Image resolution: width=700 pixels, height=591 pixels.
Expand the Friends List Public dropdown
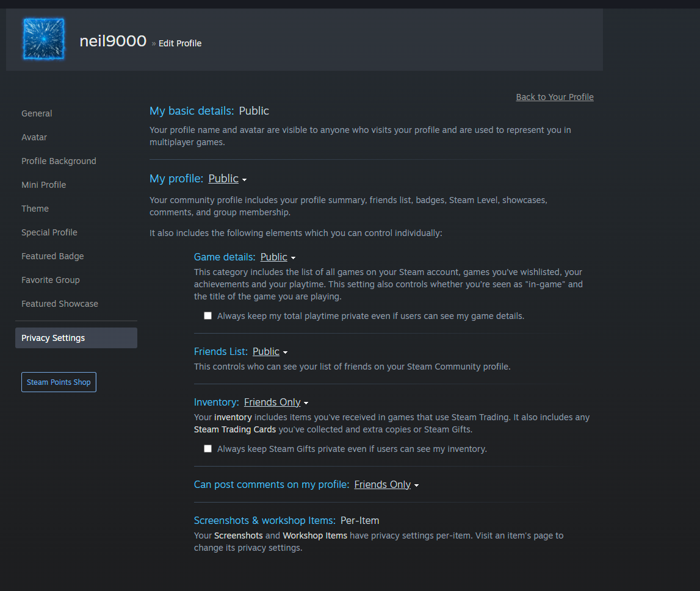[270, 352]
